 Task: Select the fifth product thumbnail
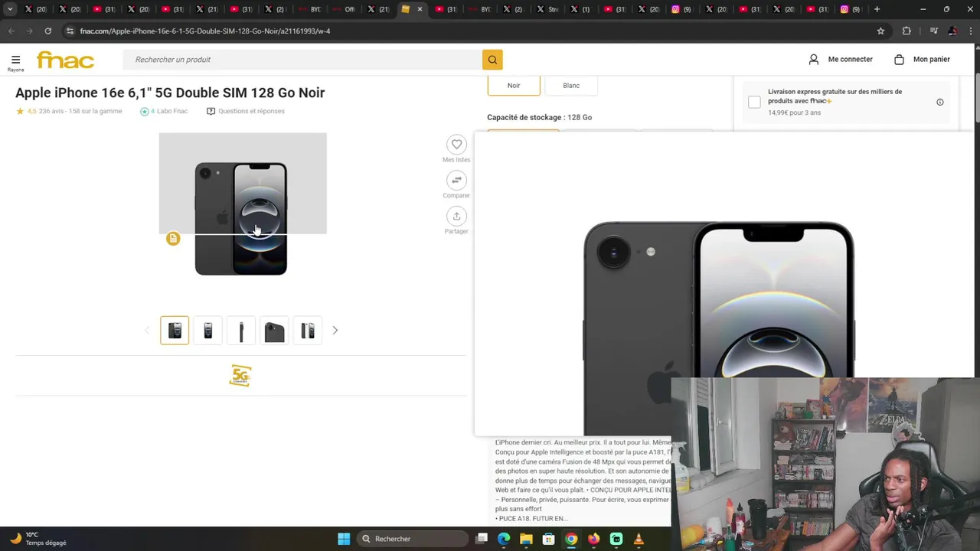(x=308, y=331)
